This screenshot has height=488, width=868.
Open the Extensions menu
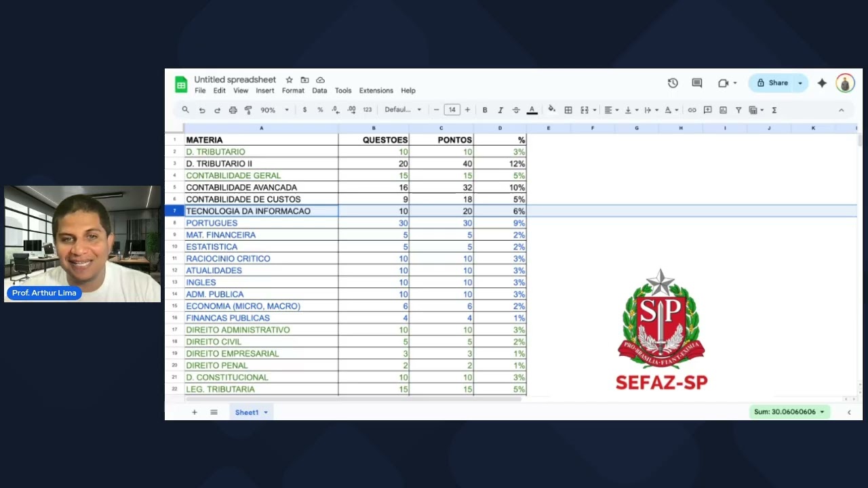tap(376, 90)
